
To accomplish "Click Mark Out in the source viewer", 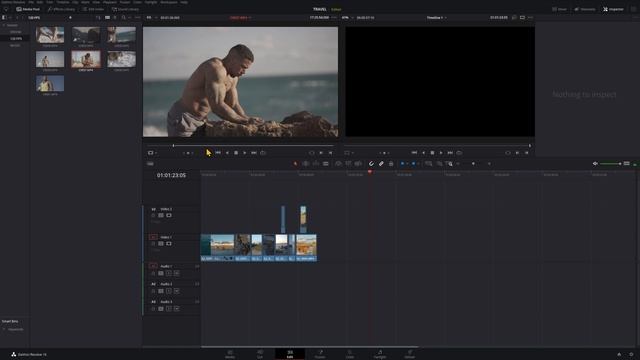I will tap(330, 153).
